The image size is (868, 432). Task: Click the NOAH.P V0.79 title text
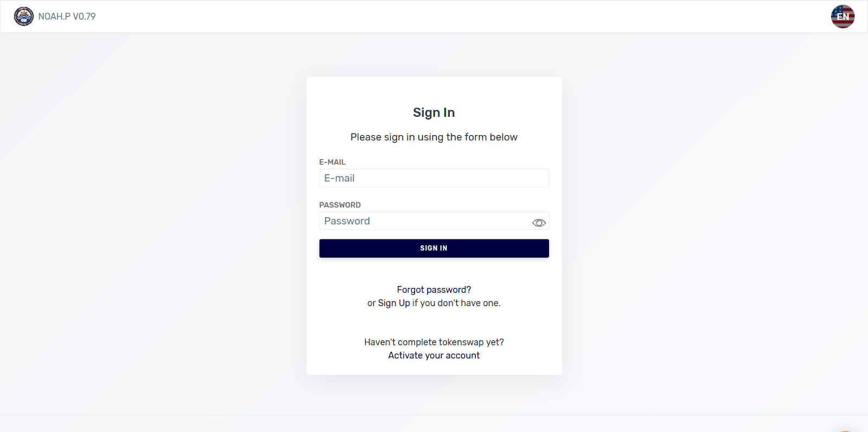coord(67,16)
